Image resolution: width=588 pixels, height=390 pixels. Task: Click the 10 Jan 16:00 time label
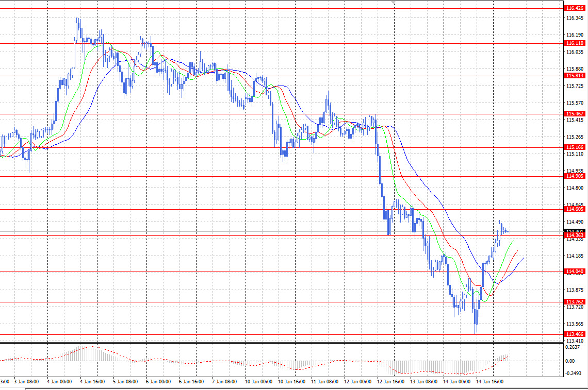click(291, 382)
